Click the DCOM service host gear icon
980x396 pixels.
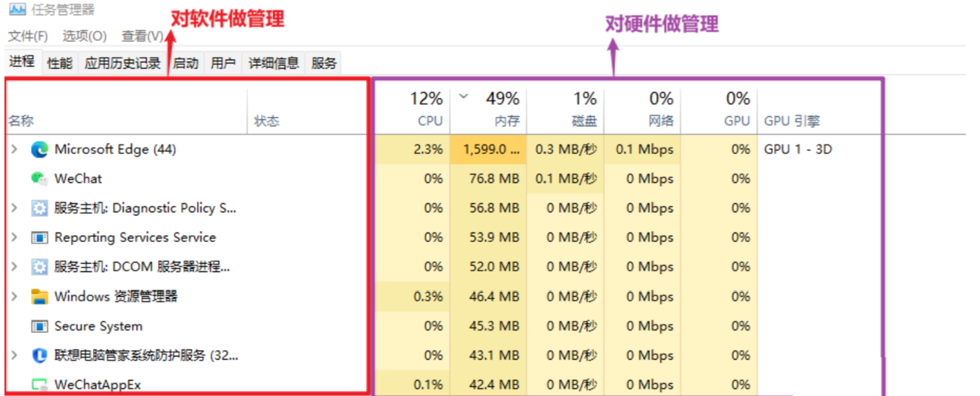coord(39,267)
